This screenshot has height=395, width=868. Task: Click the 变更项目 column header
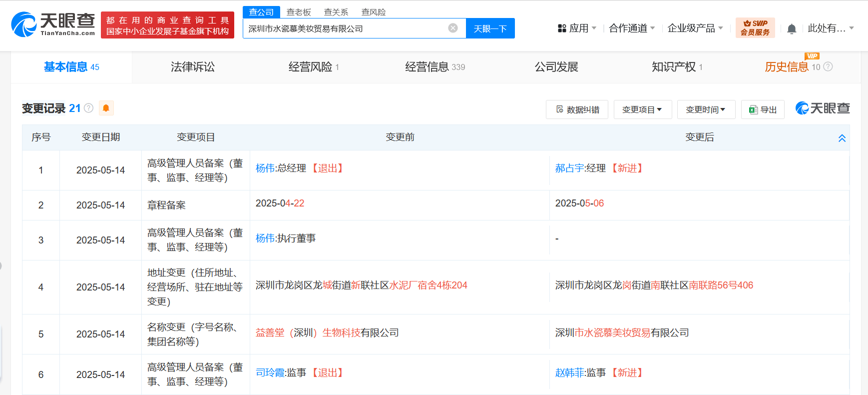pyautogui.click(x=196, y=137)
